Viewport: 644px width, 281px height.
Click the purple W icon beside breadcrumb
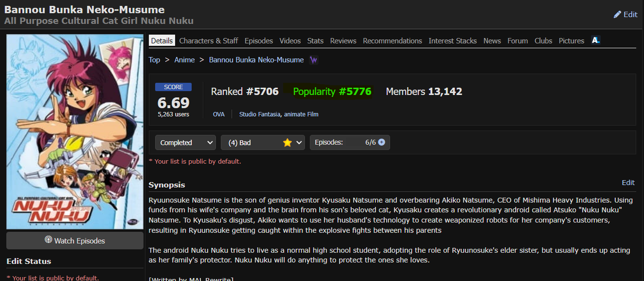[x=313, y=60]
